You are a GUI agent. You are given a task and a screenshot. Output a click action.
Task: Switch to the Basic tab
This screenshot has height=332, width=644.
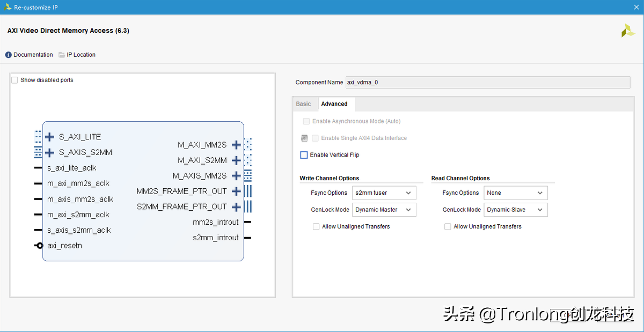click(304, 104)
